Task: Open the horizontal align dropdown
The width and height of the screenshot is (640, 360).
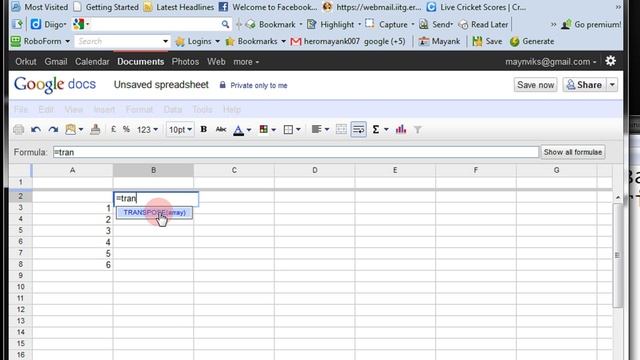Action: pyautogui.click(x=320, y=130)
